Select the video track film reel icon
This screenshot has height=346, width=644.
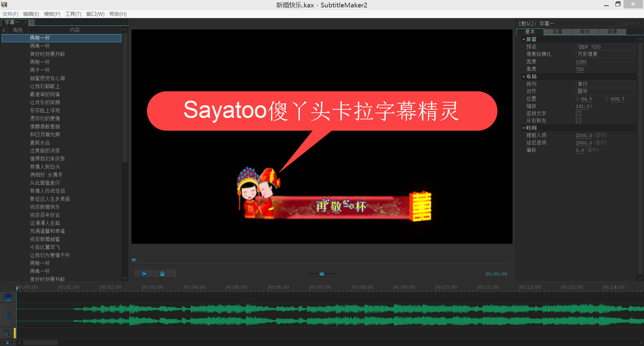point(8,297)
